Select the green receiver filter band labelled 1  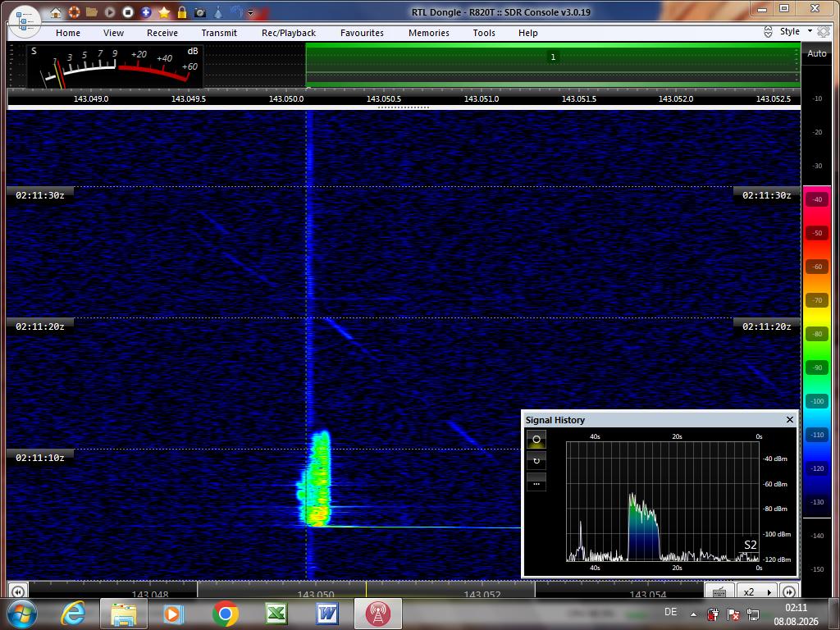[553, 65]
